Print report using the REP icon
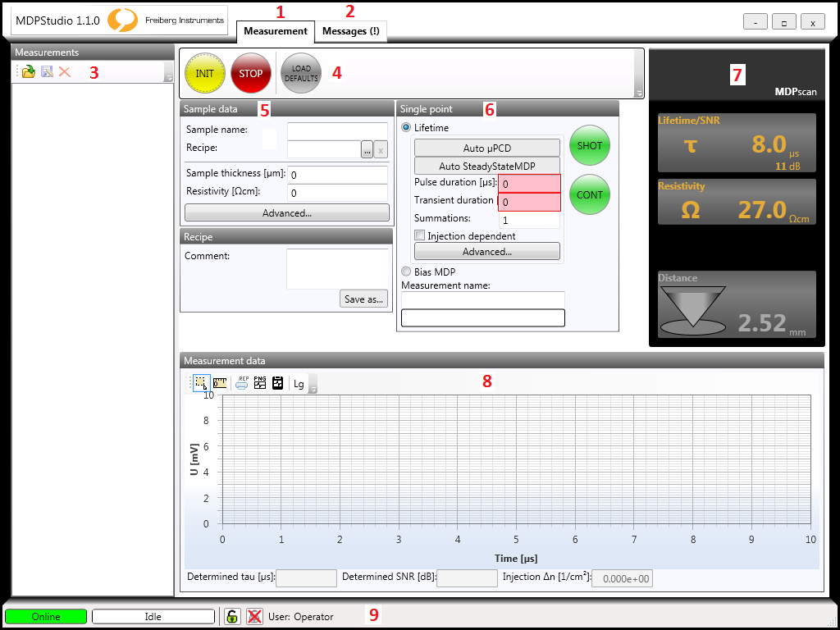Screen dimensions: 840x630 (242, 383)
